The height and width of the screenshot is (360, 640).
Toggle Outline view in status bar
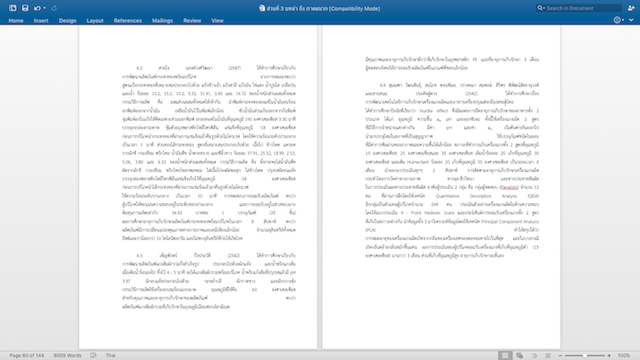click(x=534, y=356)
